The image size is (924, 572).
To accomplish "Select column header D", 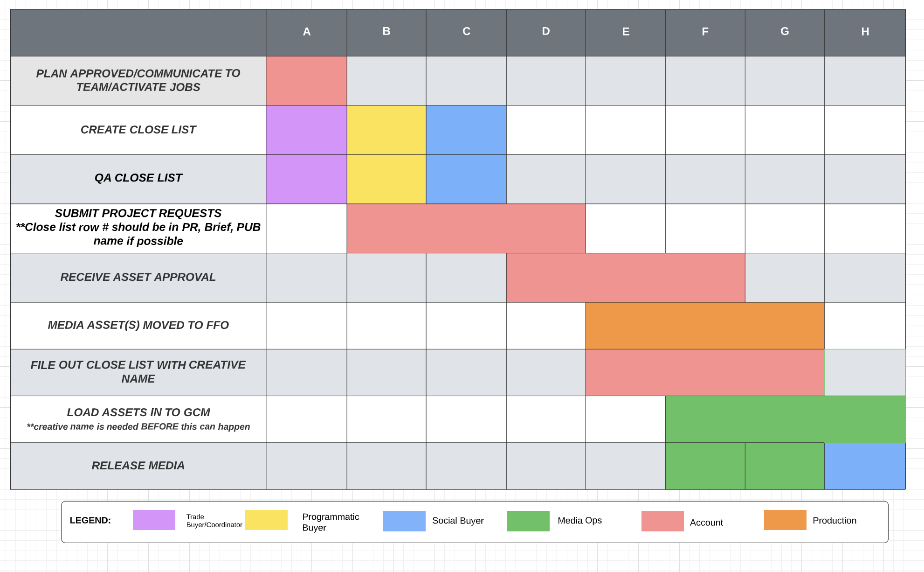I will coord(546,32).
